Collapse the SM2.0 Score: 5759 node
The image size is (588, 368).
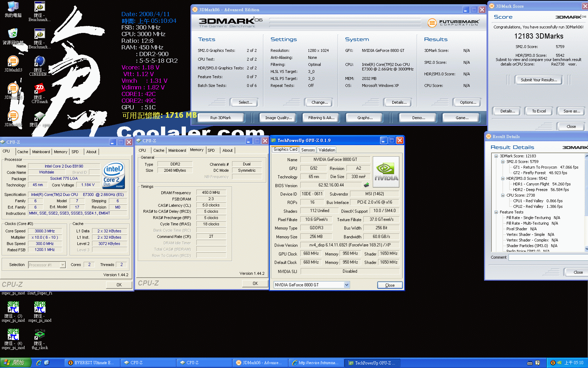[x=503, y=162]
